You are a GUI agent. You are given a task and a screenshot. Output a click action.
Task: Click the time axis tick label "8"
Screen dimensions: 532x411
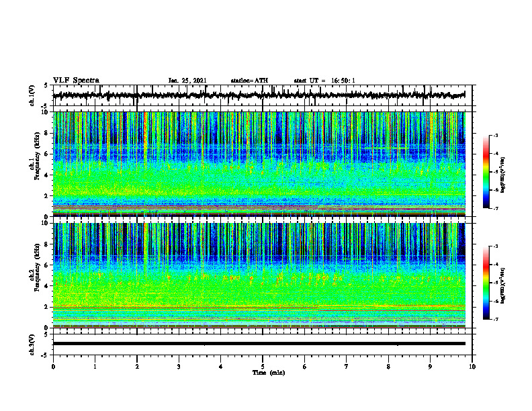click(x=388, y=367)
